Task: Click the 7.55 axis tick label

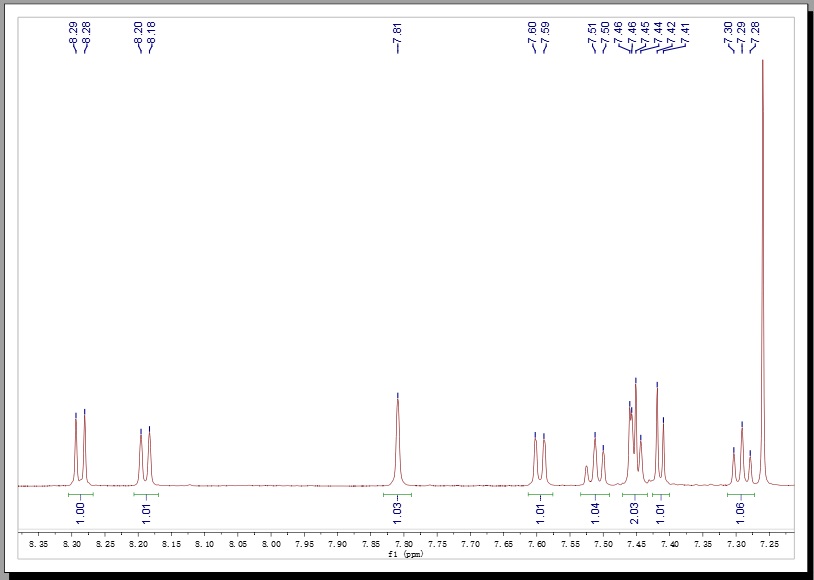Action: [x=570, y=544]
